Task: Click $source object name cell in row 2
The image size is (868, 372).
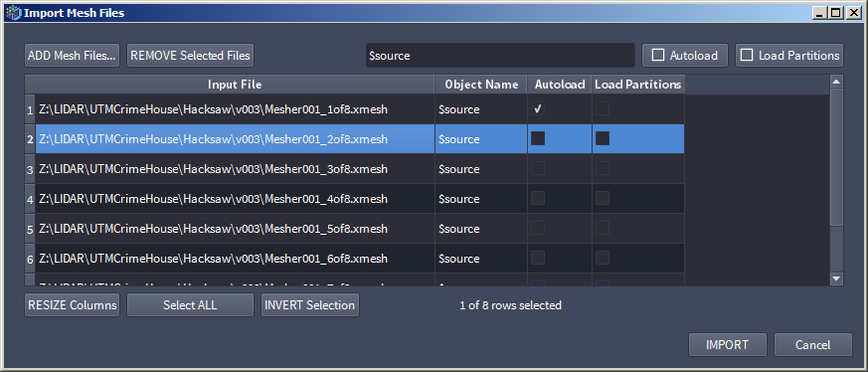Action: [481, 139]
